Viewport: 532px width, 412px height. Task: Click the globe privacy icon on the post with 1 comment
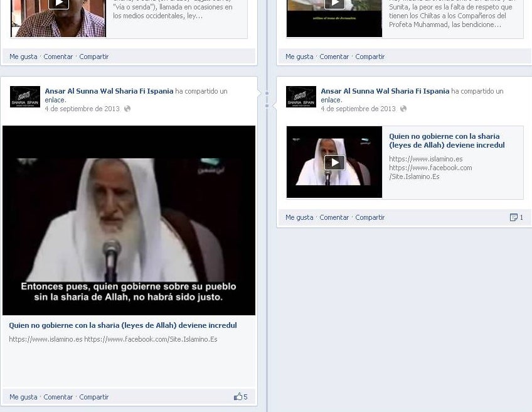click(x=403, y=109)
